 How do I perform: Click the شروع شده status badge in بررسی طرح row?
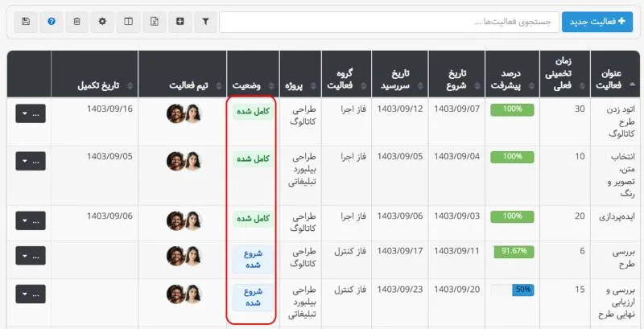[x=253, y=259]
